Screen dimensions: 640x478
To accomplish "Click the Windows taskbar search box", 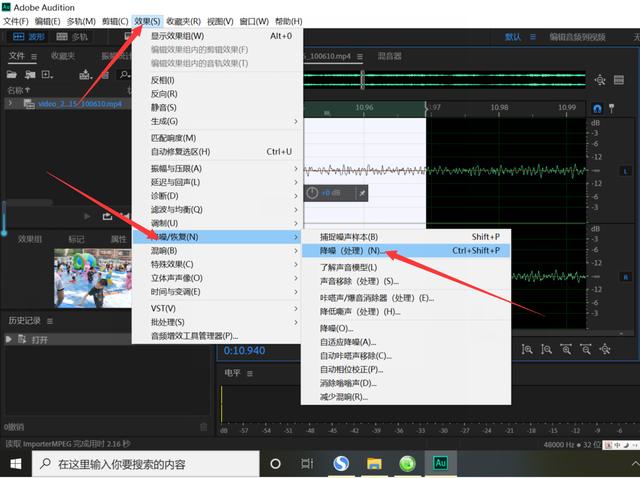I will click(x=146, y=464).
